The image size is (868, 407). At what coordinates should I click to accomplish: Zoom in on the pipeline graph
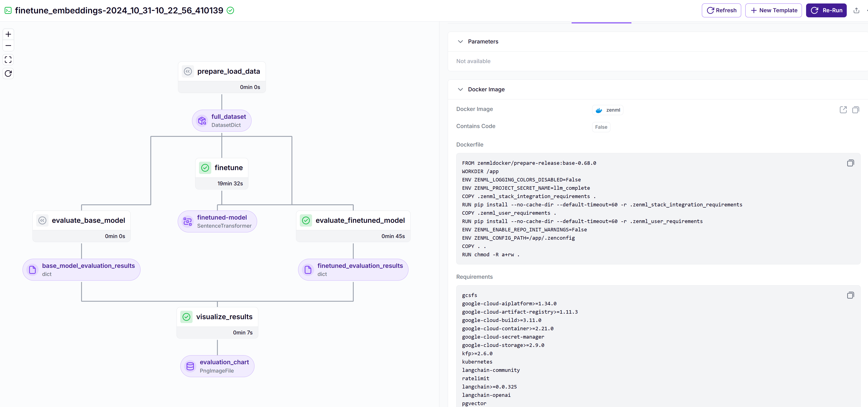coord(8,34)
